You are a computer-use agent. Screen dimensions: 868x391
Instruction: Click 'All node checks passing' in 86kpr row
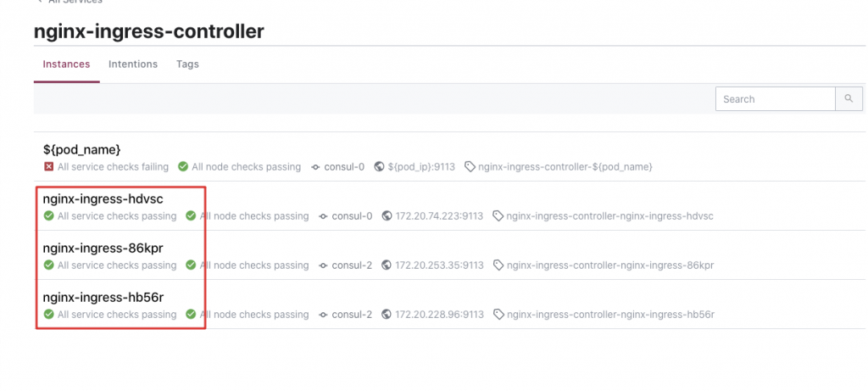pos(254,265)
